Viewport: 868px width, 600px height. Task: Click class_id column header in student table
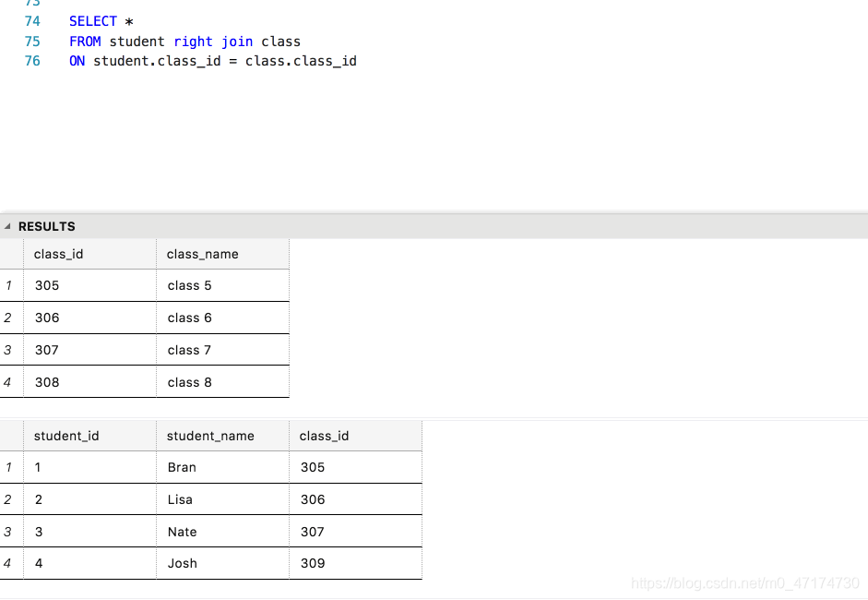(356, 436)
